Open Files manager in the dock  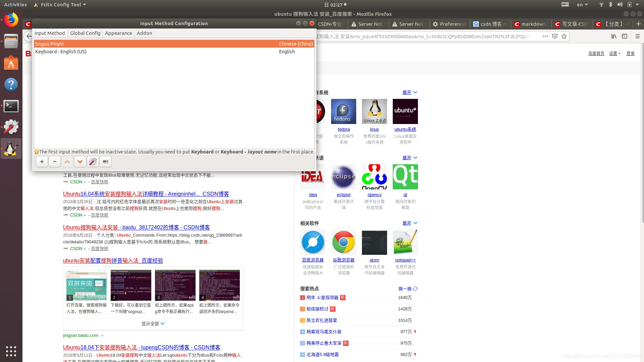tap(11, 41)
